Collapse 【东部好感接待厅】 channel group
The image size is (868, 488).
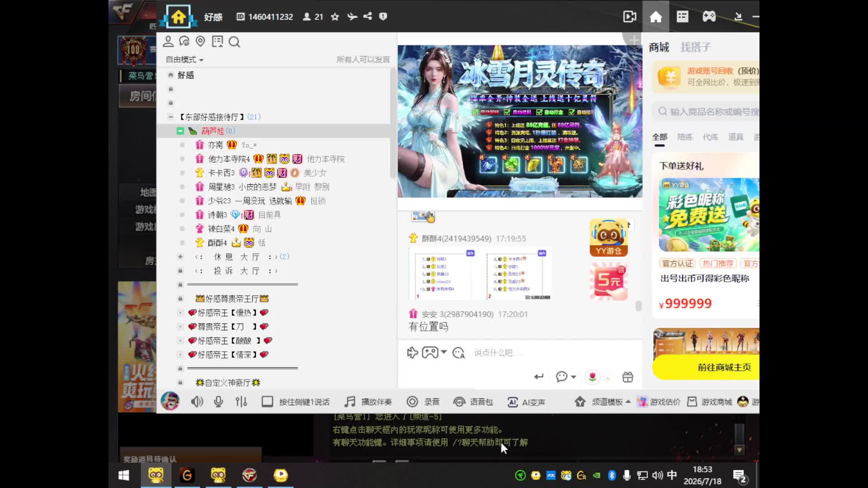[x=170, y=117]
